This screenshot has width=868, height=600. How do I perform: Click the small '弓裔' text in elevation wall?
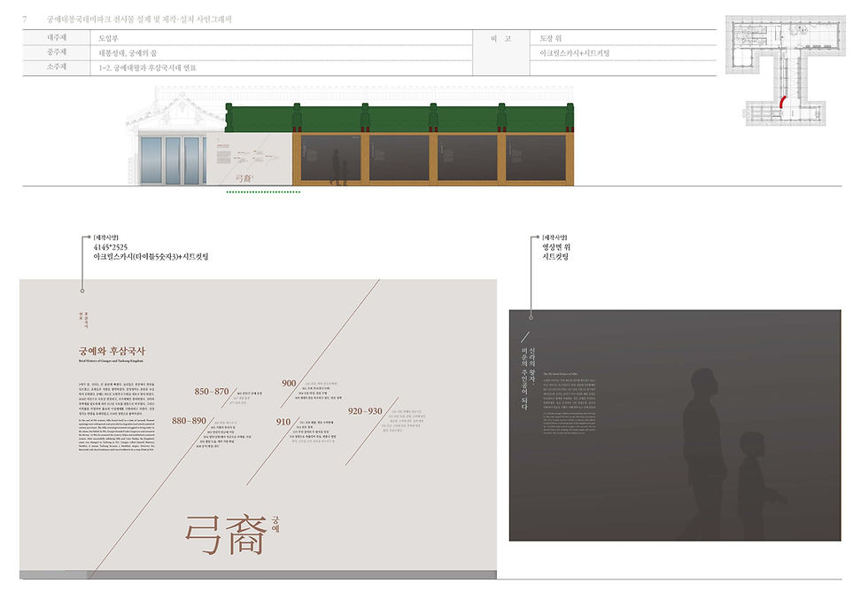tap(244, 178)
